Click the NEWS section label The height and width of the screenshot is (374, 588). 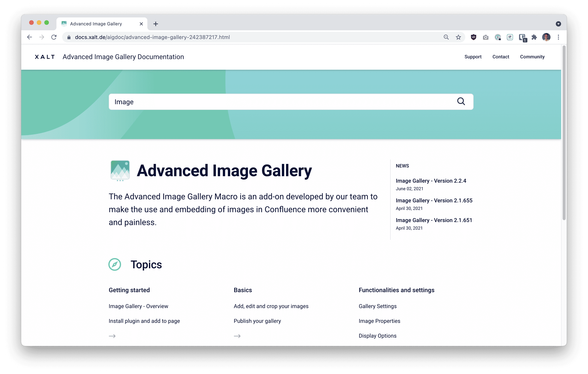(x=402, y=166)
